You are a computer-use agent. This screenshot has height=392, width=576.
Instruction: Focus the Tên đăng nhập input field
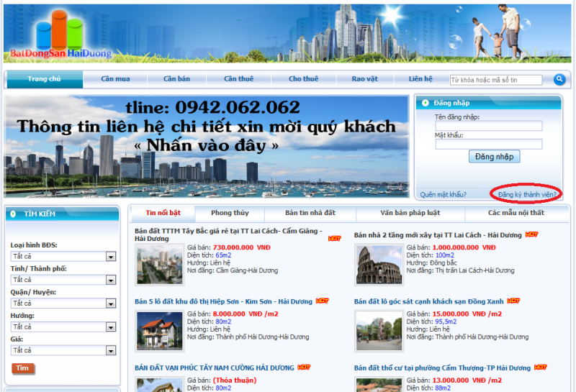click(x=489, y=126)
